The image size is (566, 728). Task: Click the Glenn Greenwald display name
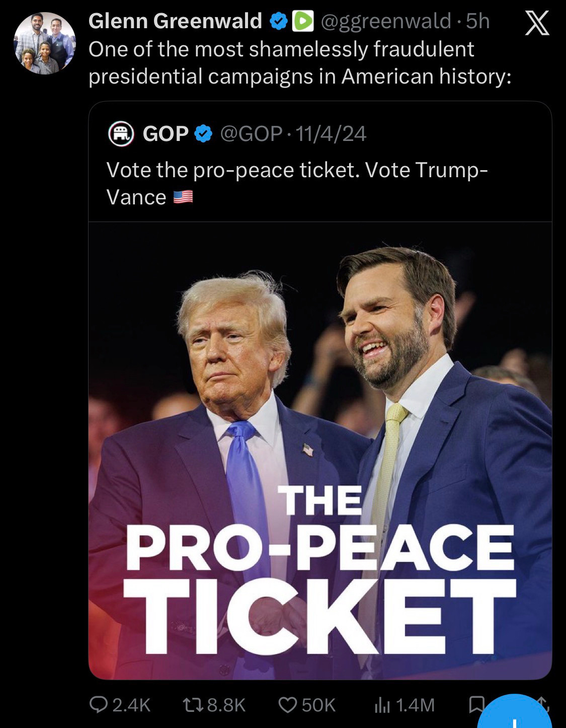click(175, 21)
